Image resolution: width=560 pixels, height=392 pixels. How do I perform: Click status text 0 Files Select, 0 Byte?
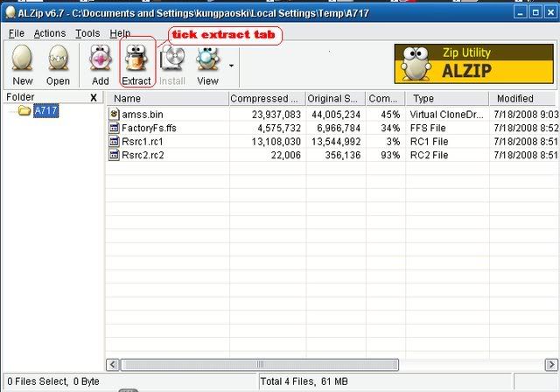pyautogui.click(x=53, y=381)
